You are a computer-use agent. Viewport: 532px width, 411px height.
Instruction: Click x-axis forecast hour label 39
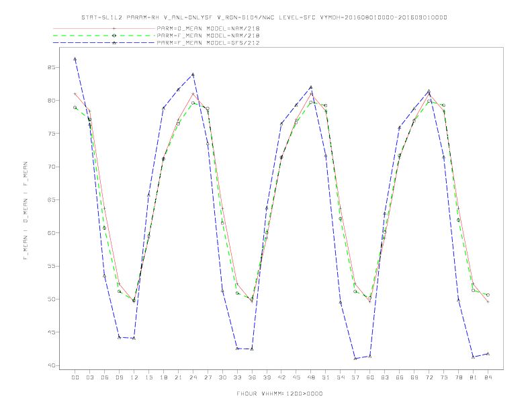[267, 377]
